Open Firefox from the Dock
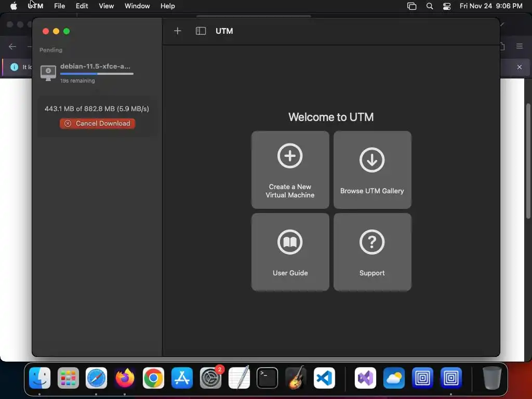532x399 pixels. point(125,378)
